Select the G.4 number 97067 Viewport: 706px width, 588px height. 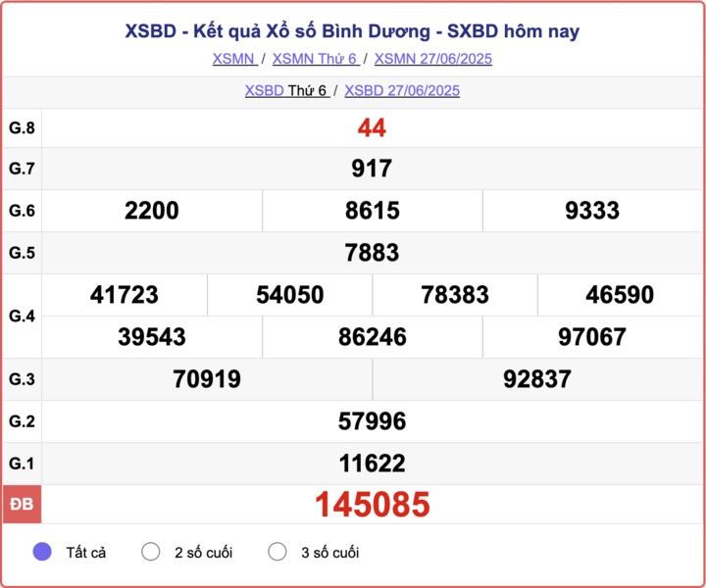tap(592, 337)
